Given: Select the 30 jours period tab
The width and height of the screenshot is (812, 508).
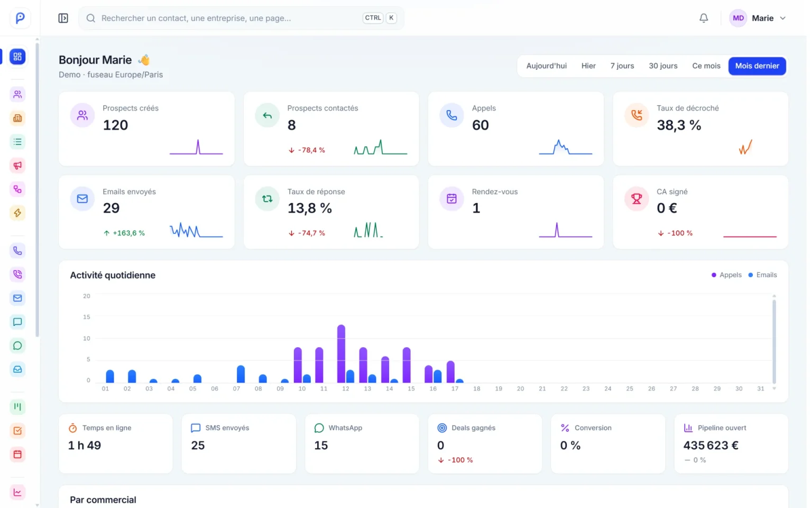Looking at the screenshot, I should 663,66.
